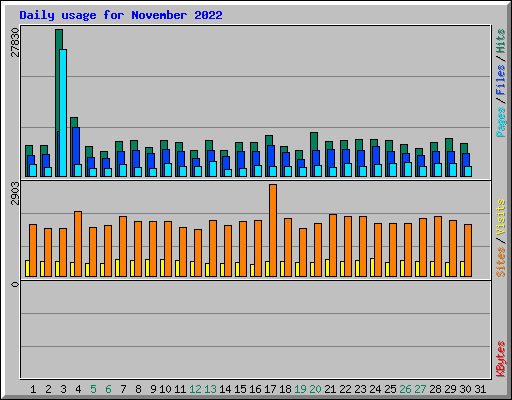Click the Pages legend label
The width and height of the screenshot is (512, 400).
coord(501,122)
